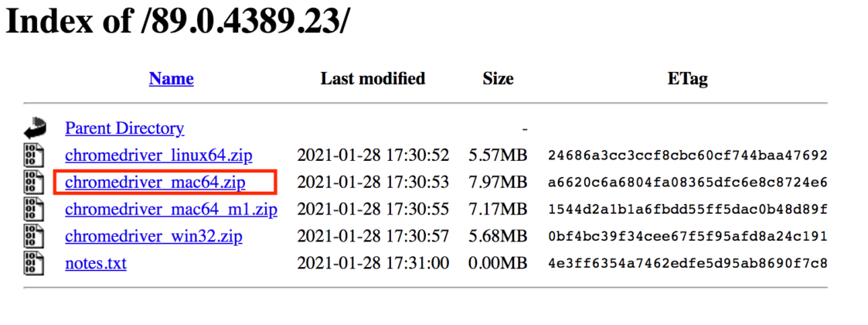The image size is (868, 325).
Task: Download chromedriver_mac64.zip
Action: click(155, 183)
